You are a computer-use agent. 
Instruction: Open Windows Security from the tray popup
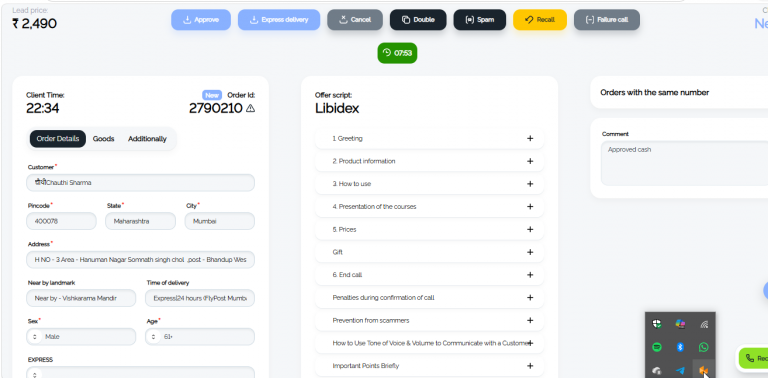657,324
